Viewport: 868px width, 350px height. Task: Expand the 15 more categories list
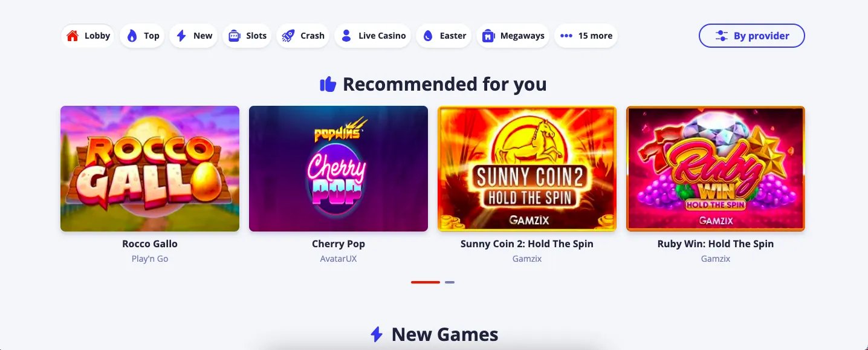pos(586,36)
